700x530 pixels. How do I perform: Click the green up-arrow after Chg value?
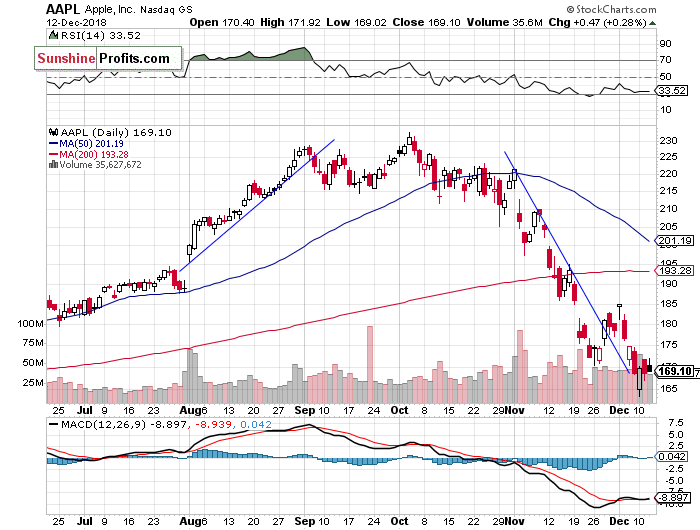[x=652, y=23]
